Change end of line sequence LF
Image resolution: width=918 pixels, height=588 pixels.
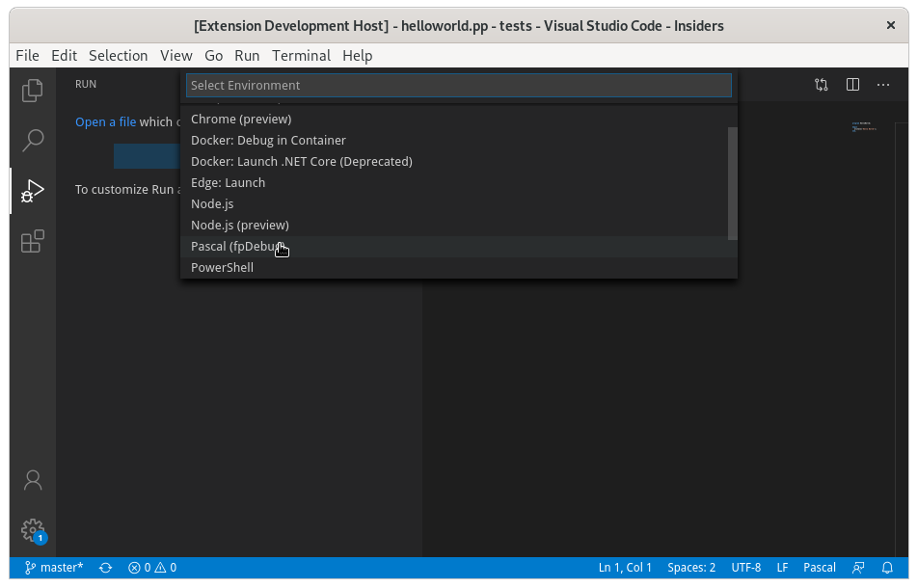782,568
